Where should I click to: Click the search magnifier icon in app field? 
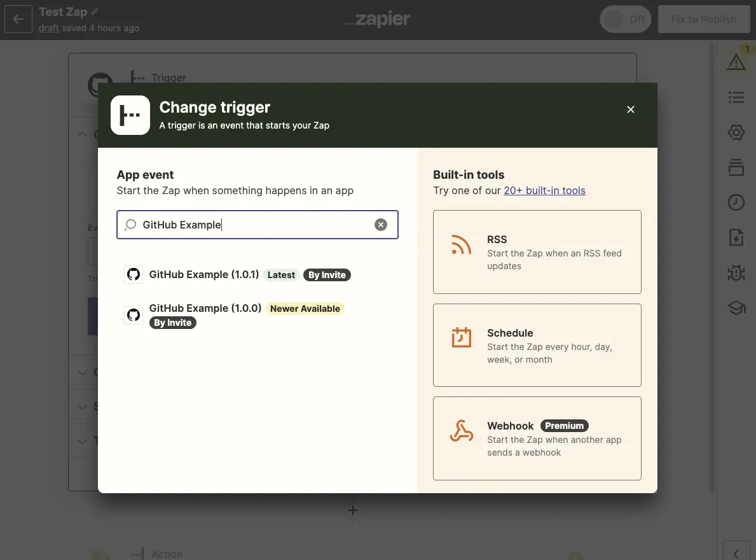130,225
